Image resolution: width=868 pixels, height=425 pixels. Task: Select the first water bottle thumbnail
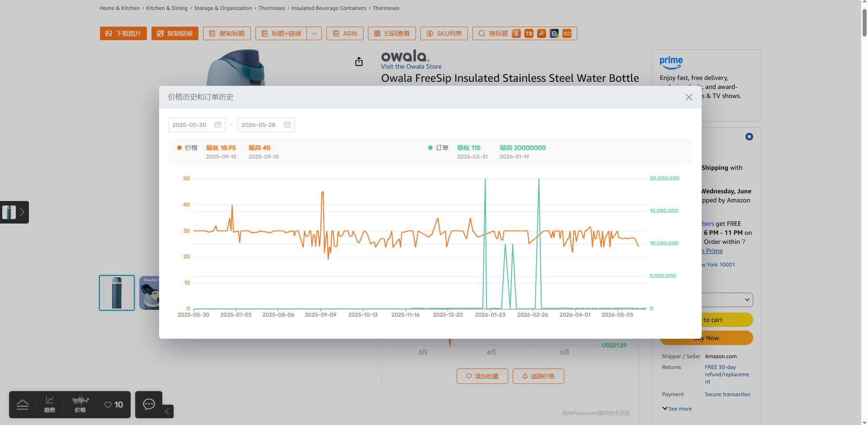[x=117, y=293]
